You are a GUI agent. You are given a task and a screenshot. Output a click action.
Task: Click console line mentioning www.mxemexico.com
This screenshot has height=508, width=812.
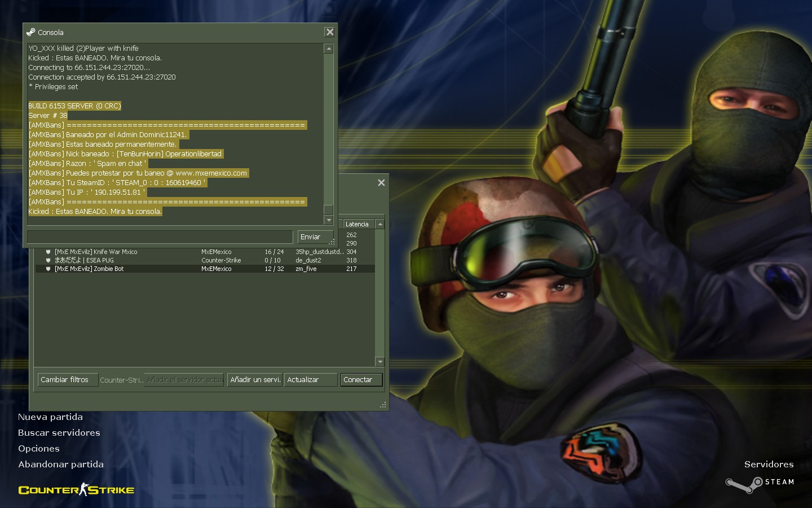click(138, 173)
